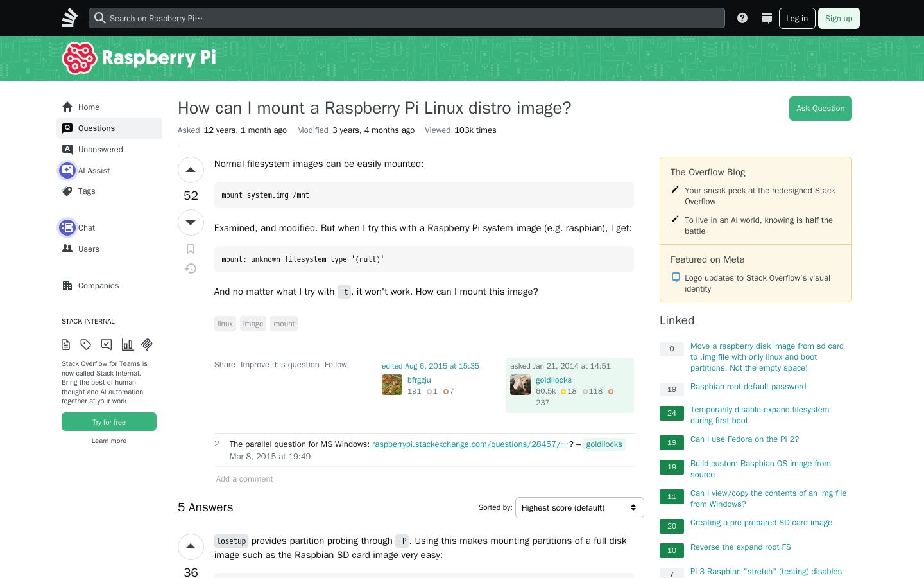This screenshot has height=578, width=924.
Task: Open the raspberrypi.stackexchange.com comment link
Action: pos(470,444)
